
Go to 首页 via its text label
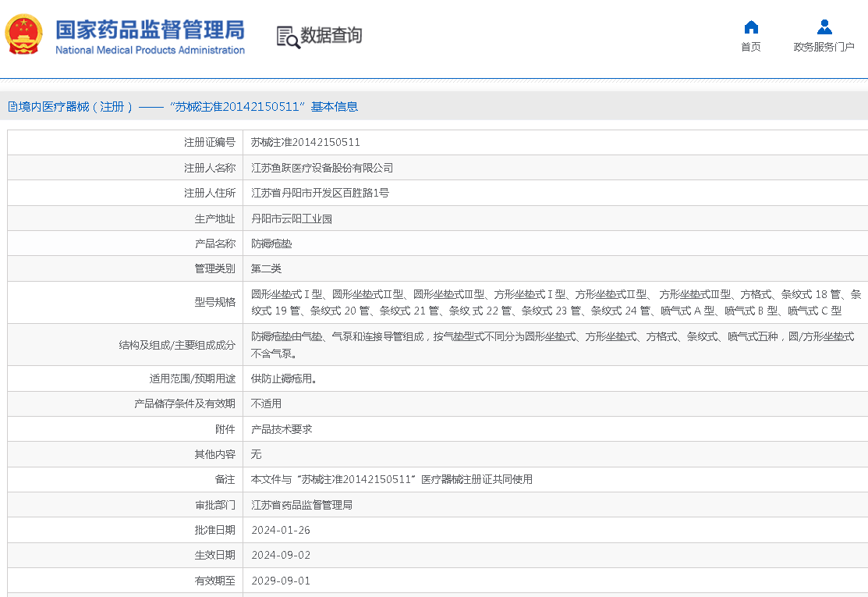[x=751, y=47]
